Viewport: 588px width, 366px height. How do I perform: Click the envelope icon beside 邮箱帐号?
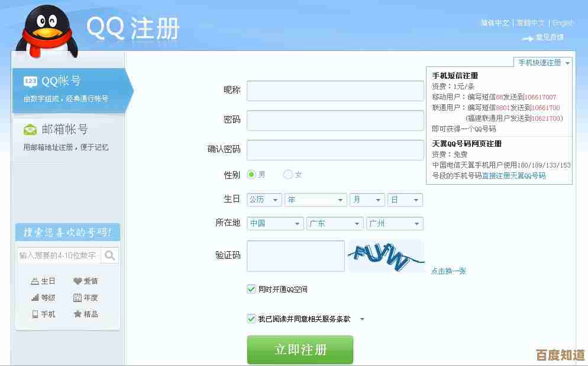click(30, 129)
